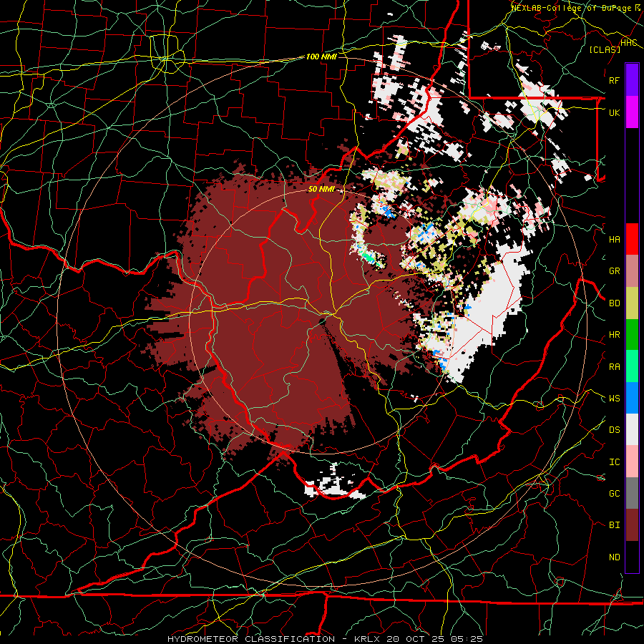Viewport: 644px width, 644px height.
Task: Click the GR legend color swatch
Action: [x=632, y=271]
